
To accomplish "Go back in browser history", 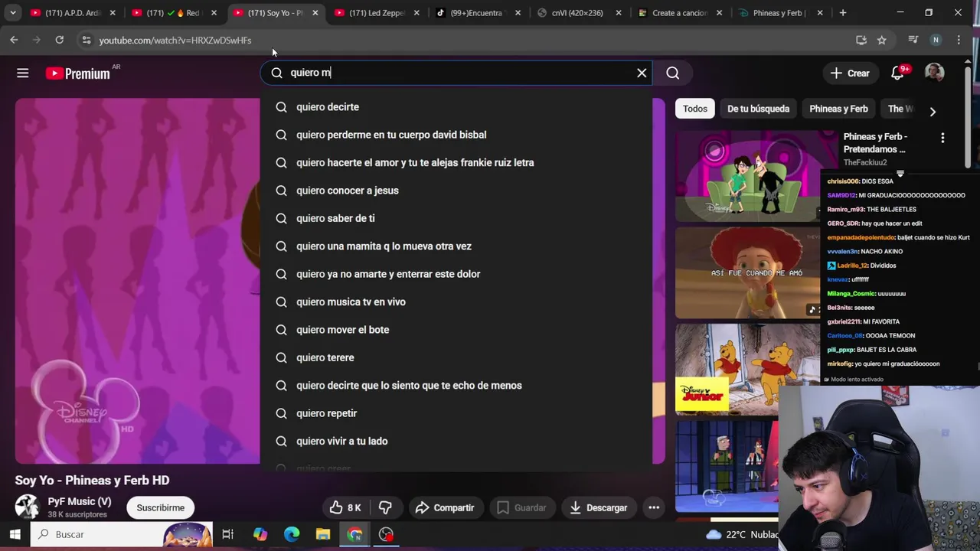I will (14, 40).
